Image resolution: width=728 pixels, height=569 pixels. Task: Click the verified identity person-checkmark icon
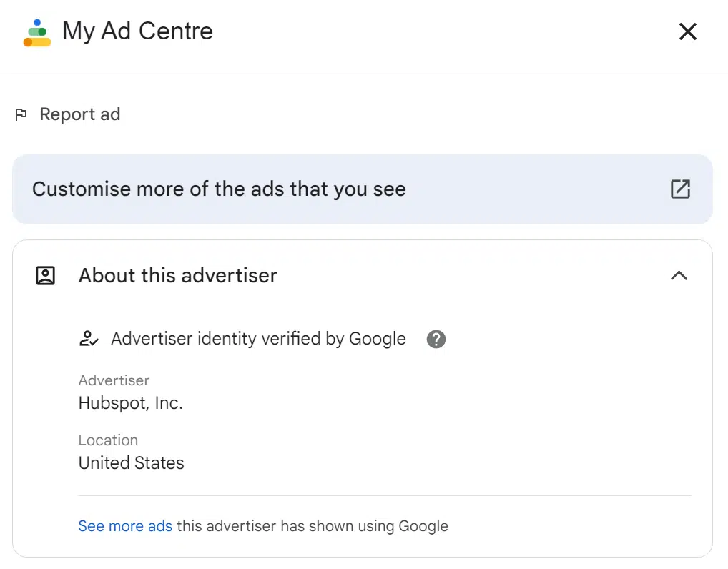coord(89,339)
